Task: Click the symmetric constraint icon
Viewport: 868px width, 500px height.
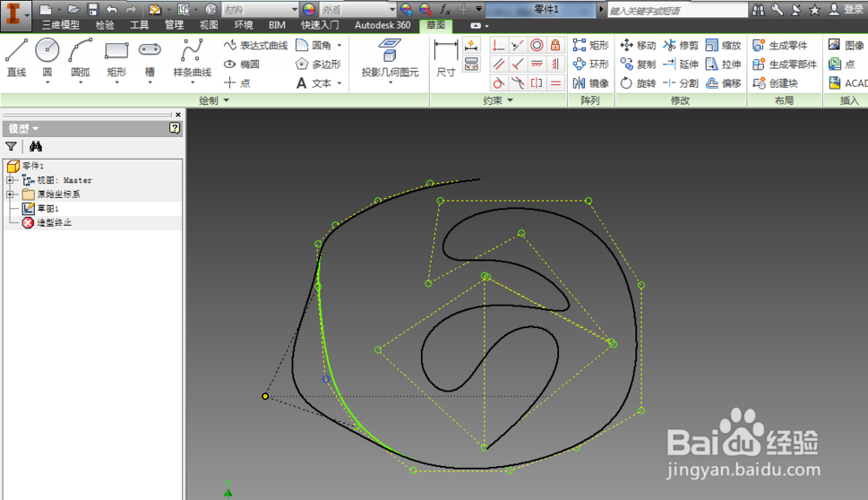Action: point(536,83)
